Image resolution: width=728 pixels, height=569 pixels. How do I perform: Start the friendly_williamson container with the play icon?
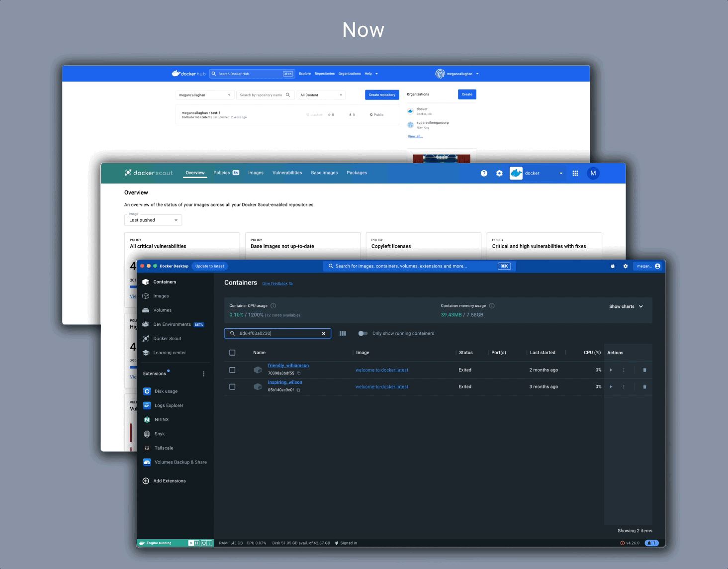611,370
